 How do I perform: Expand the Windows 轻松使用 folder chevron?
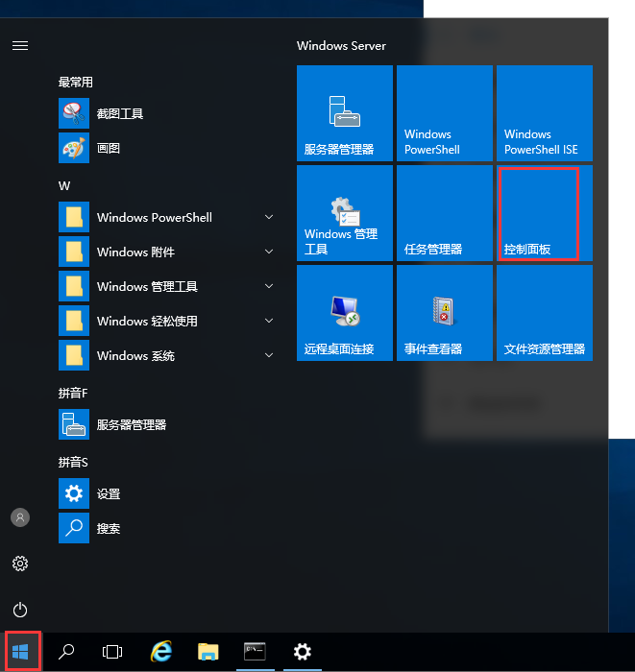(x=269, y=321)
